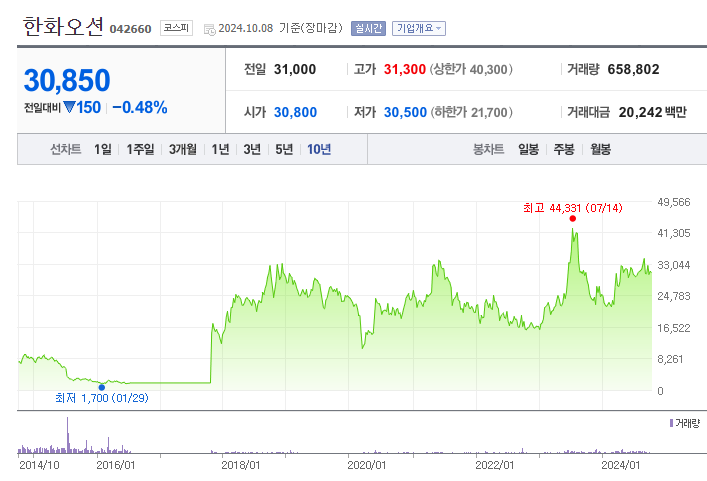This screenshot has width=707, height=481.
Task: Open the 기업개요 dropdown
Action: (419, 28)
